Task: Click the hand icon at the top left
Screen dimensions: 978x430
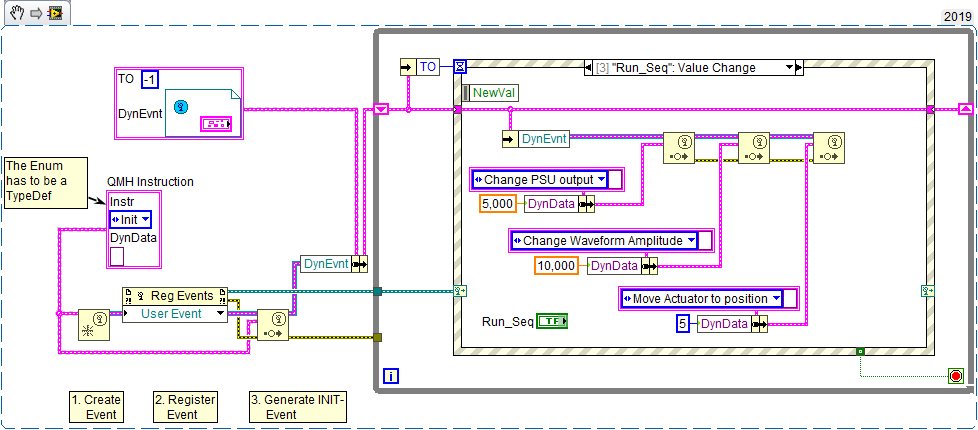Action: (16, 14)
